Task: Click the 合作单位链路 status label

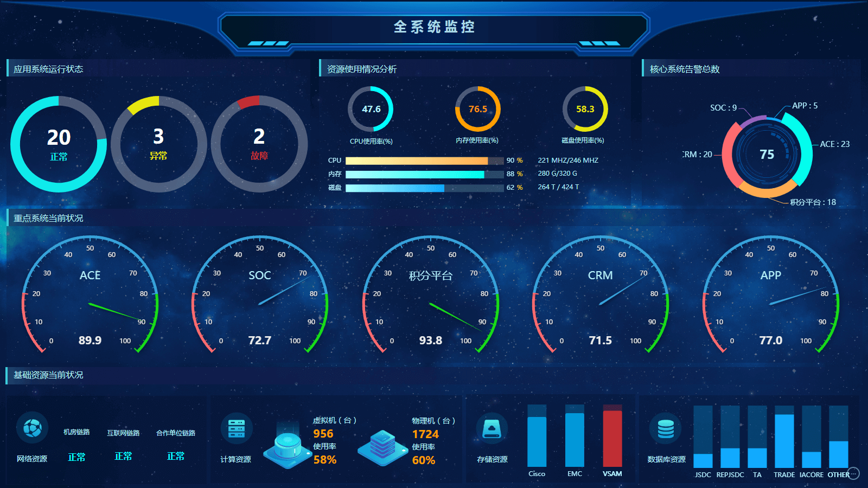Action: tap(176, 433)
